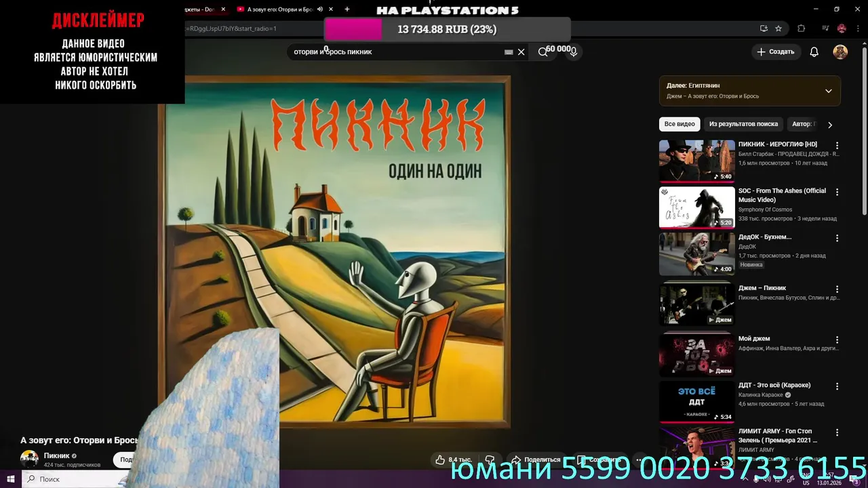868x488 pixels.
Task: Open options menu for SOC - From The Ashes
Action: 837,192
